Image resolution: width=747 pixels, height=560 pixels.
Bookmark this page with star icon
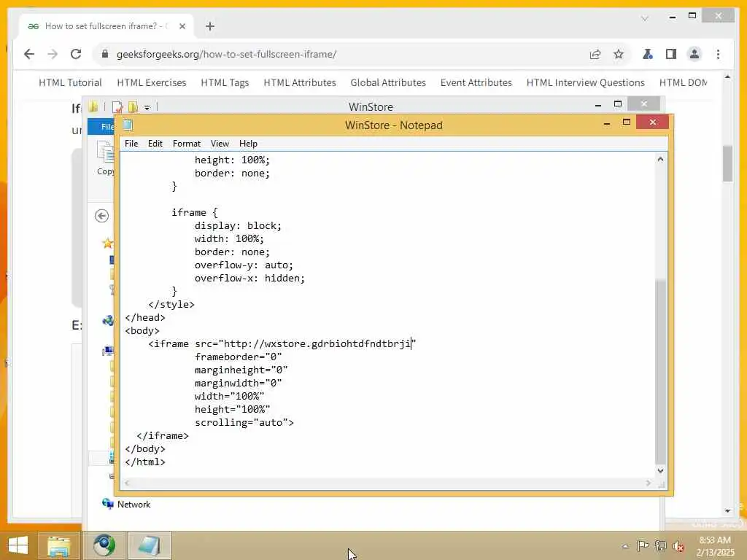tap(619, 54)
